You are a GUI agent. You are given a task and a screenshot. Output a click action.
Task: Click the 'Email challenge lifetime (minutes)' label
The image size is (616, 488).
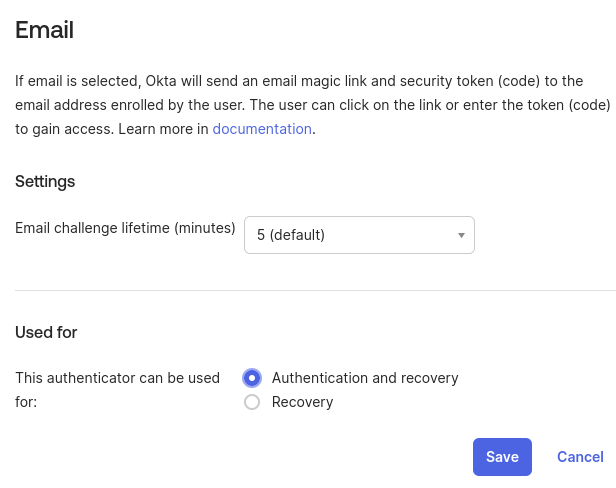125,228
